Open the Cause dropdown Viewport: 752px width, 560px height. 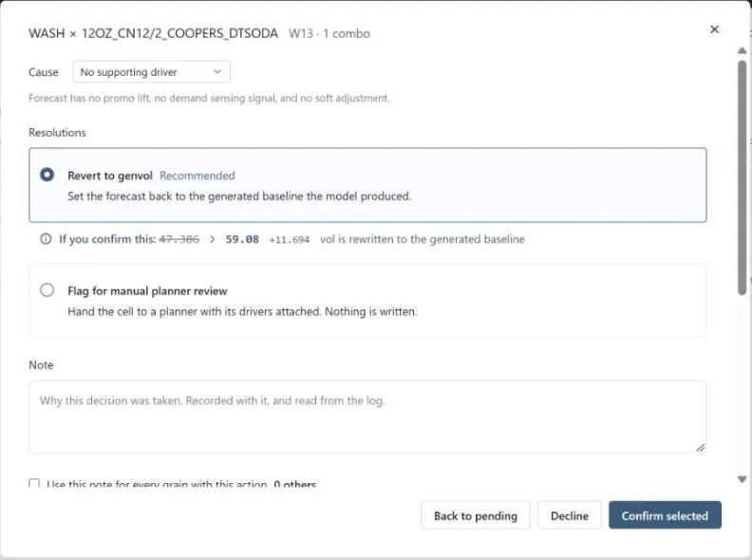coord(152,72)
